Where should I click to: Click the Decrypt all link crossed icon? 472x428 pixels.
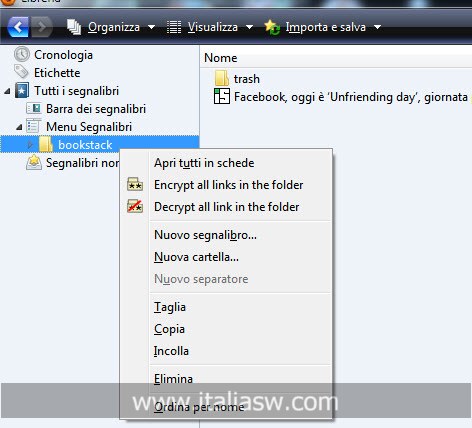pos(135,206)
